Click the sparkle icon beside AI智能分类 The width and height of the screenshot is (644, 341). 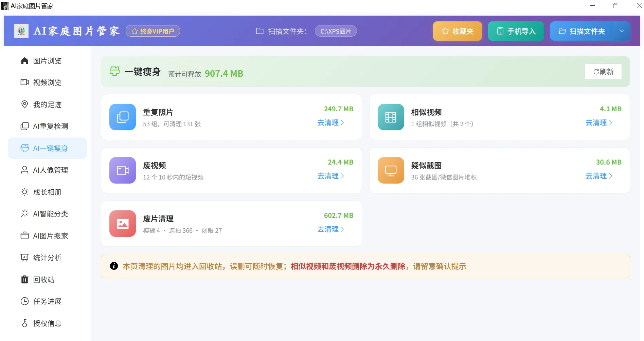tap(24, 214)
